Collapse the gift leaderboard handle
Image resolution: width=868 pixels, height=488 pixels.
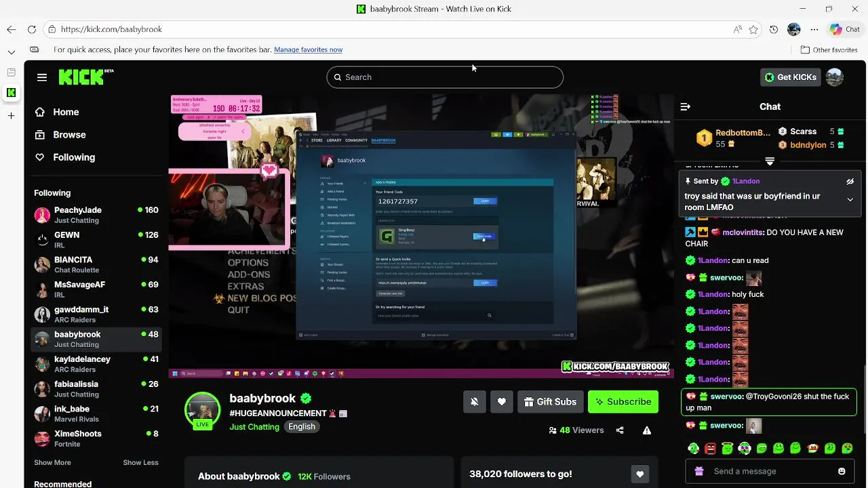pyautogui.click(x=770, y=161)
